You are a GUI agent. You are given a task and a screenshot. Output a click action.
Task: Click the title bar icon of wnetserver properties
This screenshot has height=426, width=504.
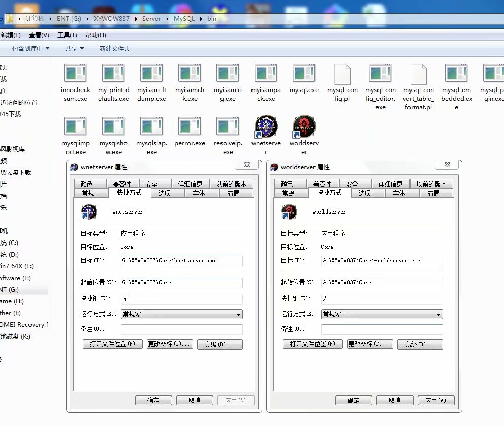(x=74, y=167)
